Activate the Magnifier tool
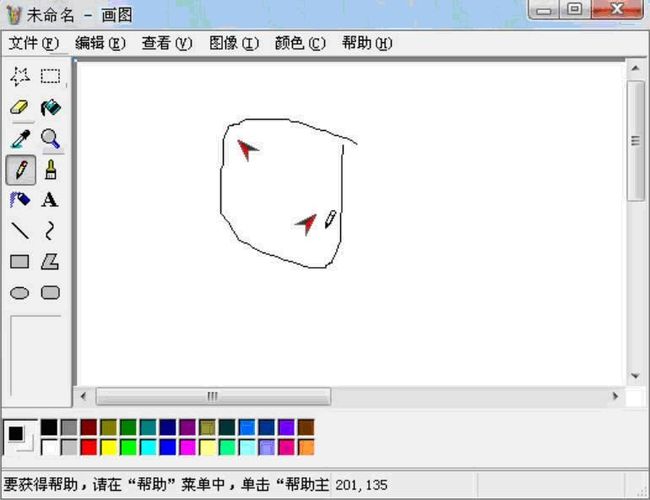650x500 pixels. 50,138
